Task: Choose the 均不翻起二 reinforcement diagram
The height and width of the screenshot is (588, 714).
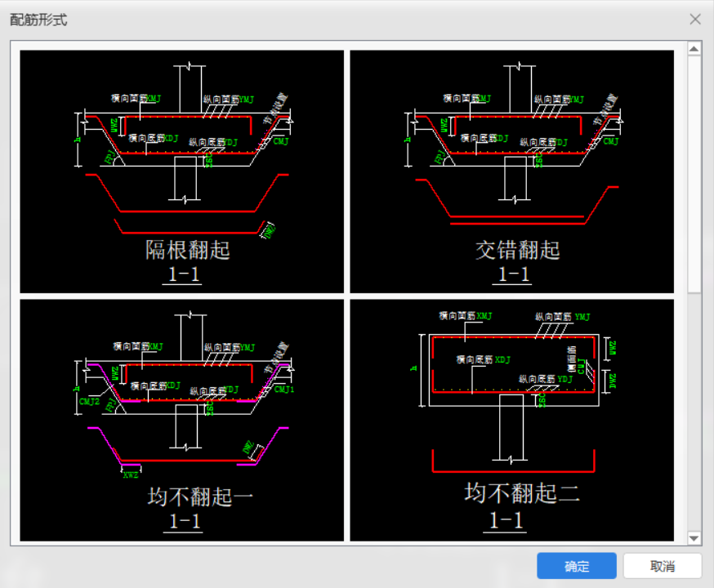Action: tap(512, 420)
